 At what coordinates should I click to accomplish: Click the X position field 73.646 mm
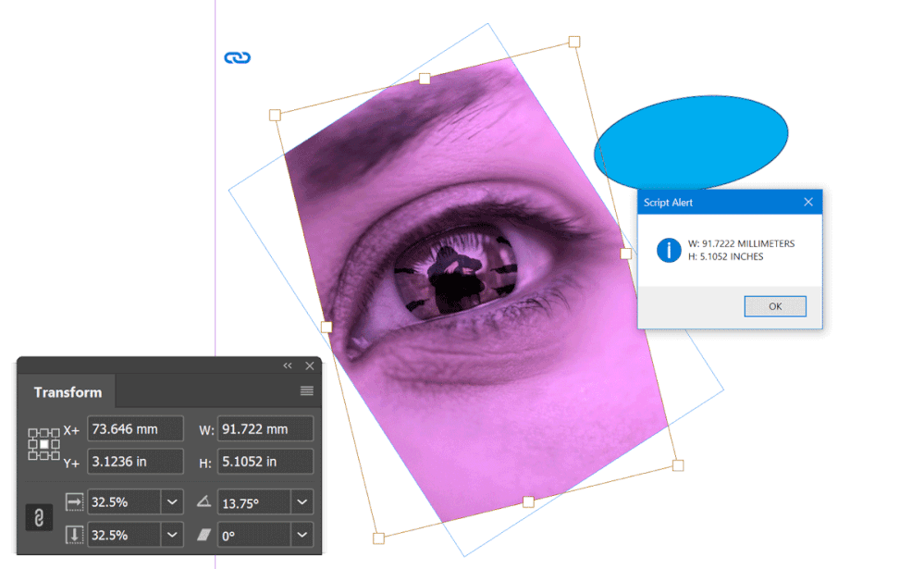136,428
